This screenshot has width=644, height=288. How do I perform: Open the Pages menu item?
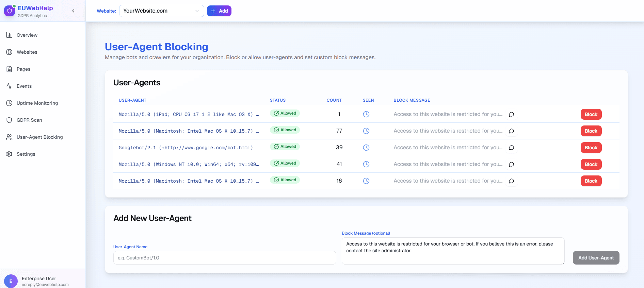tap(23, 69)
